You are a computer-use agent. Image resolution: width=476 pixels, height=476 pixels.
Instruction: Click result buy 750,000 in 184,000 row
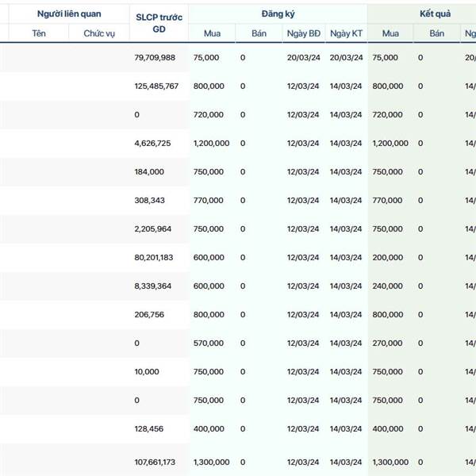click(x=387, y=172)
